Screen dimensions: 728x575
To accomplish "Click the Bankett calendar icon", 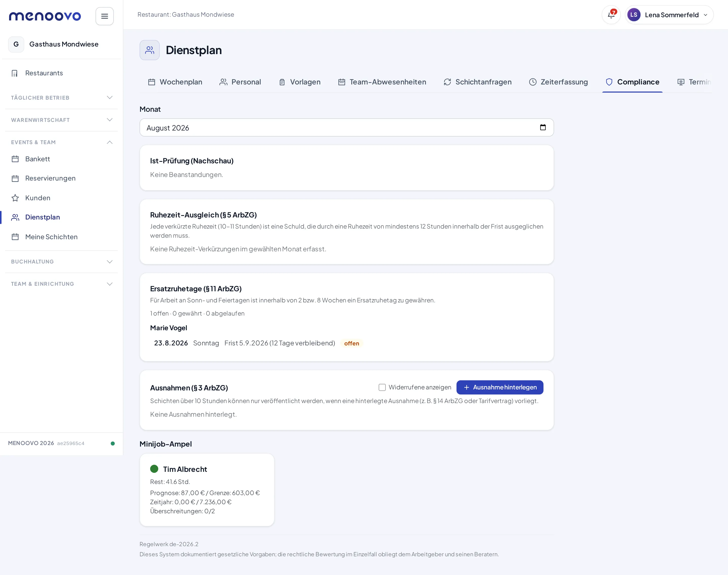I will [15, 159].
